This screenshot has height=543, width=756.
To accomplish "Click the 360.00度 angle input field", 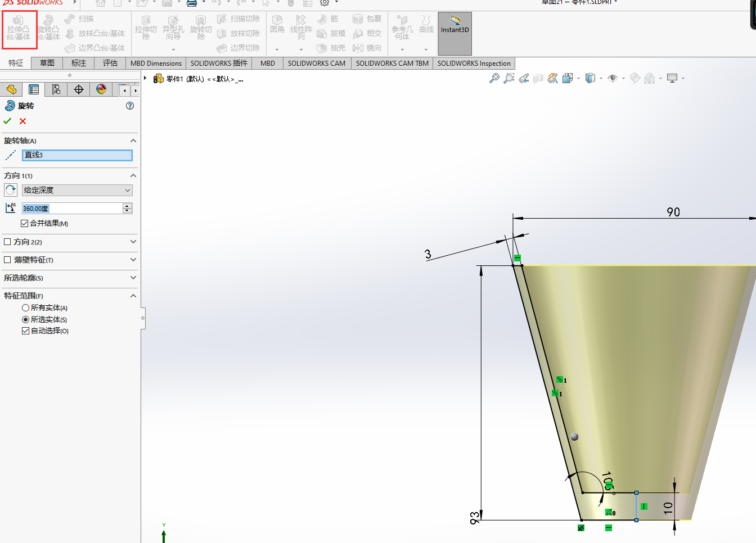I will pyautogui.click(x=72, y=209).
